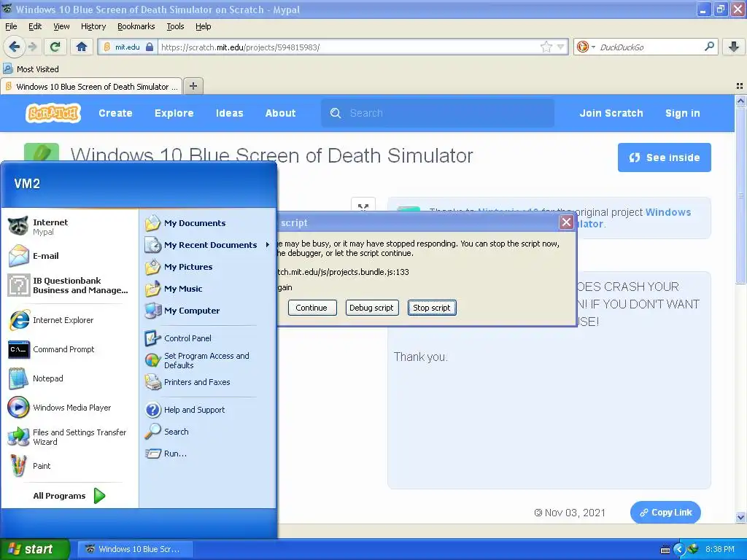
Task: Open Search from the Start menu
Action: tap(207, 432)
